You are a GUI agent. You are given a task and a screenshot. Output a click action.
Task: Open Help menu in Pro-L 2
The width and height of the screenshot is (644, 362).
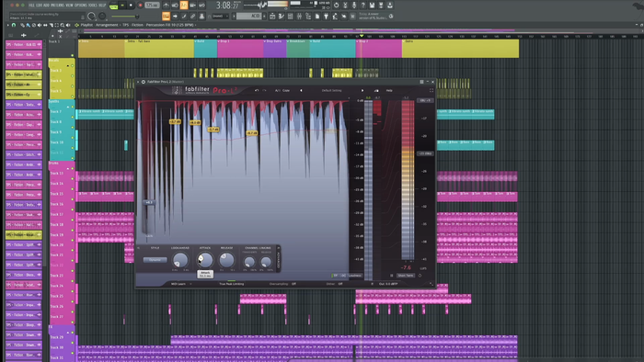pyautogui.click(x=389, y=90)
